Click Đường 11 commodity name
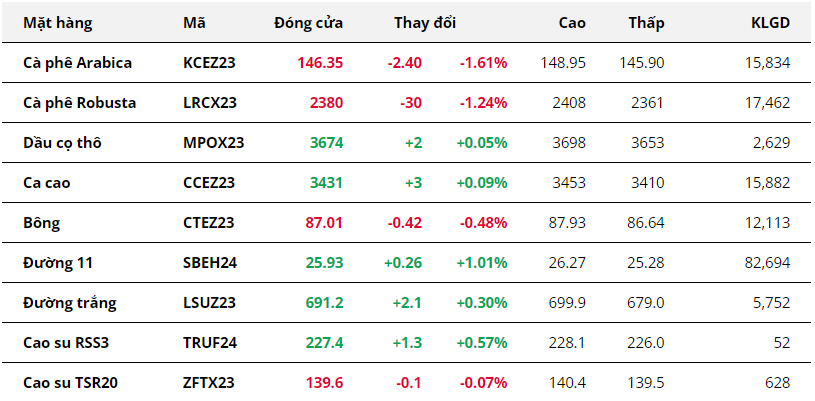This screenshot has width=815, height=401. point(58,262)
